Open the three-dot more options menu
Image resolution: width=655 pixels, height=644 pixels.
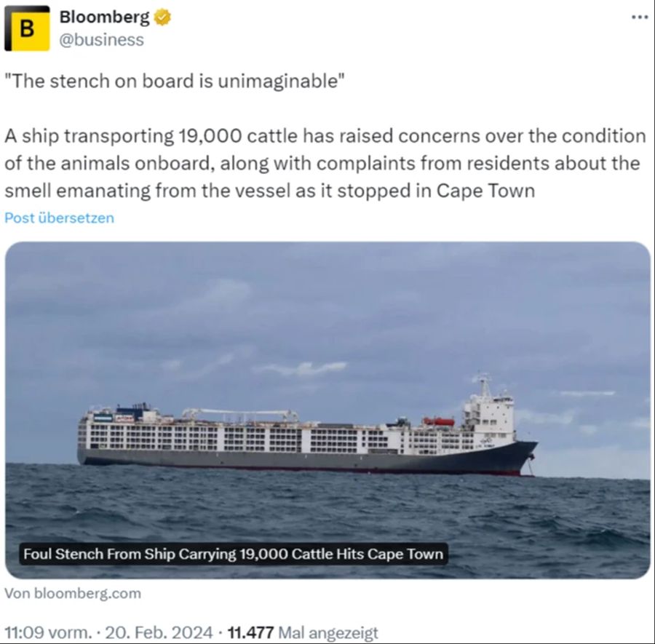pyautogui.click(x=639, y=17)
